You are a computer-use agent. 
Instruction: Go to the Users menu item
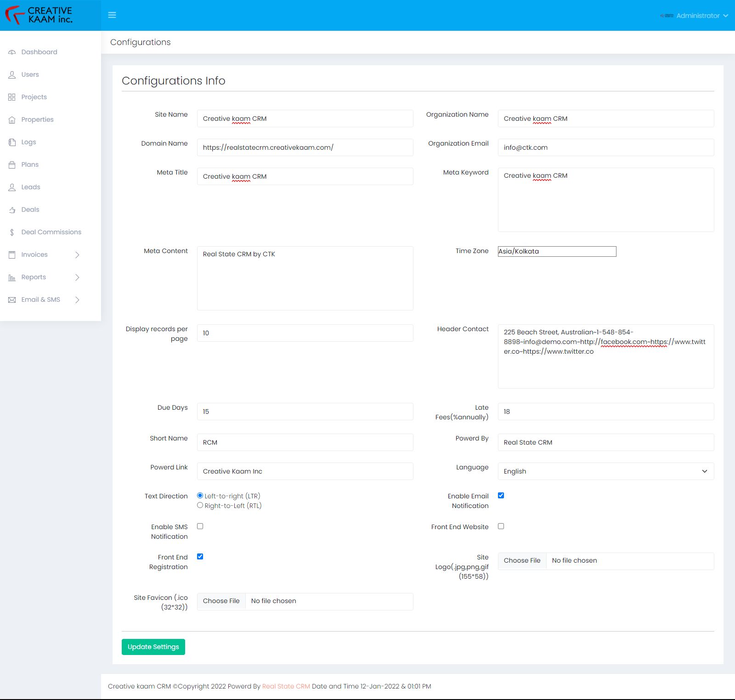[30, 74]
